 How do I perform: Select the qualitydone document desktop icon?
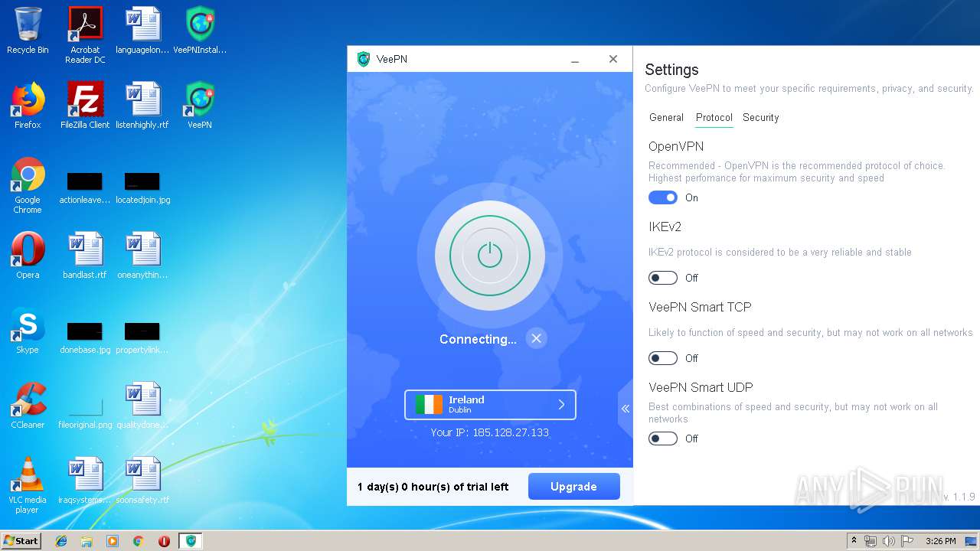(142, 406)
